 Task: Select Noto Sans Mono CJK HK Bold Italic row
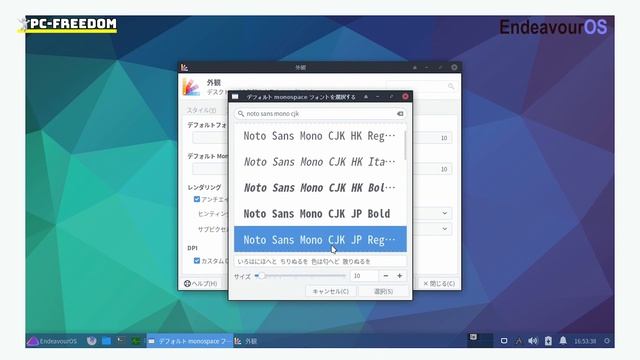(320, 188)
